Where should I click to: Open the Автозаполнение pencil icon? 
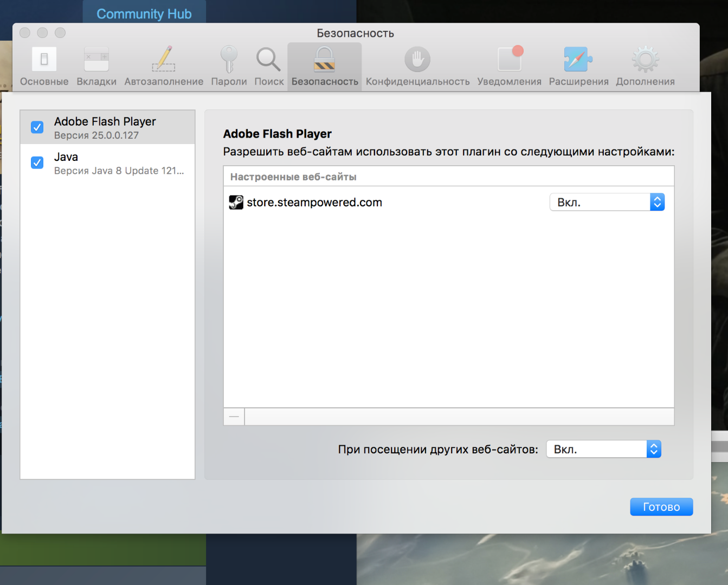coord(164,59)
